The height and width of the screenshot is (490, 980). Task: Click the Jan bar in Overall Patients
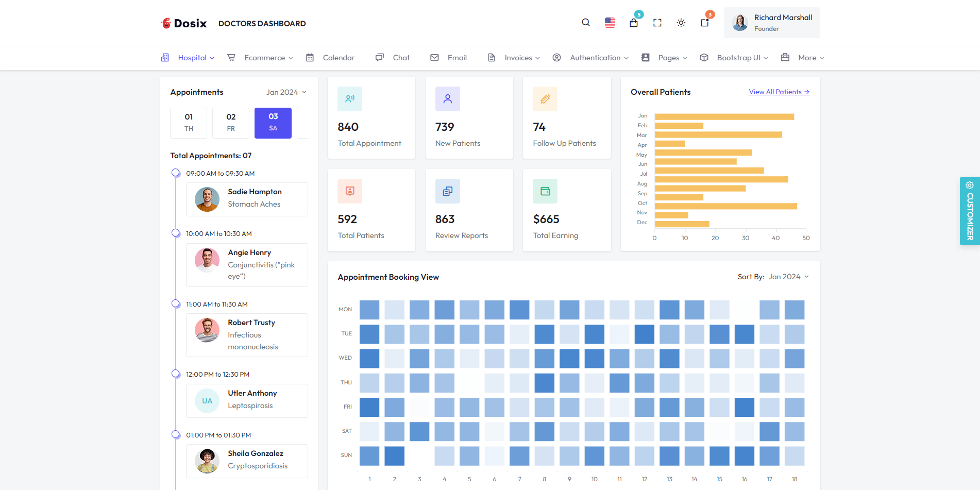pos(724,117)
